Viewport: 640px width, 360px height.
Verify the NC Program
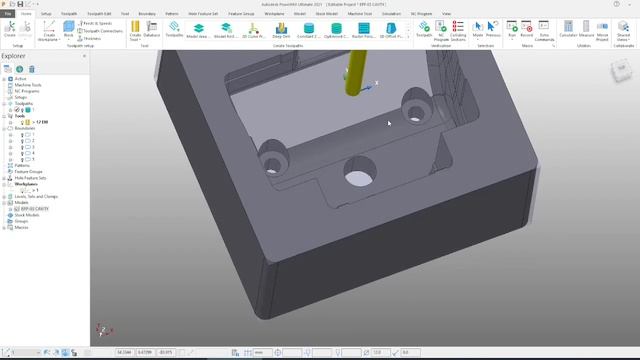pos(441,31)
